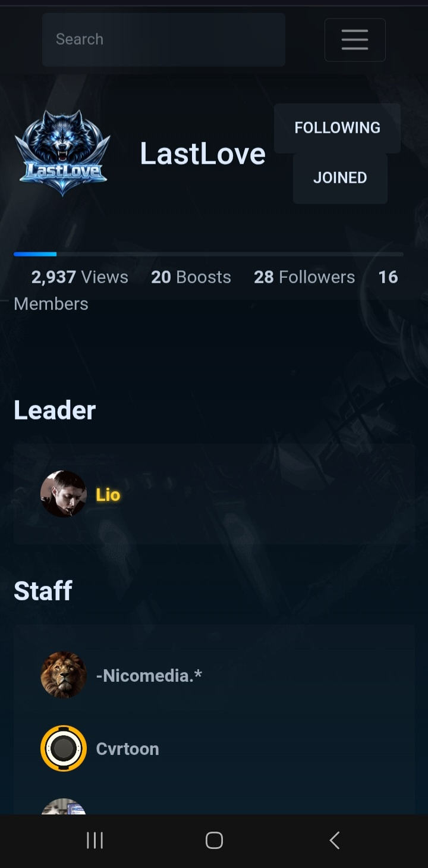The height and width of the screenshot is (868, 428).
Task: Click inside the Search field
Action: tap(163, 39)
